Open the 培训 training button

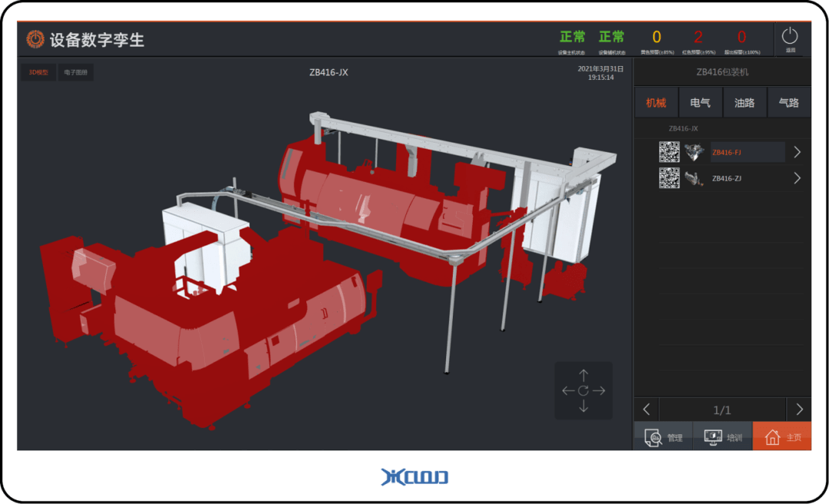tap(722, 437)
